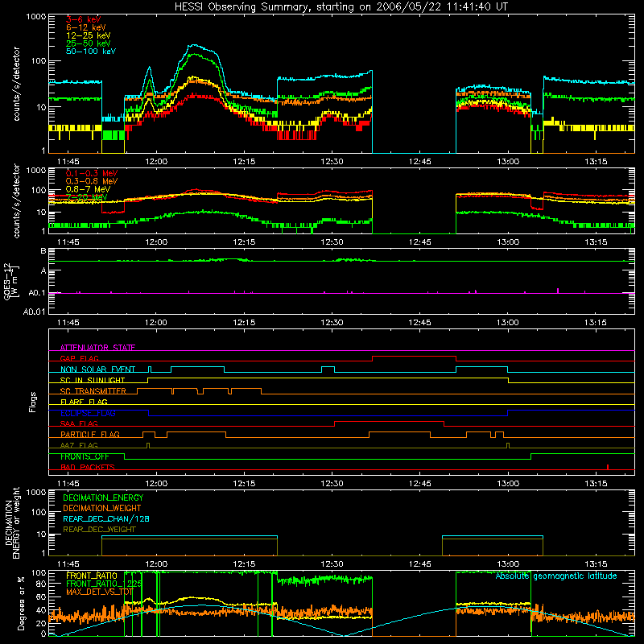Select the '3-6 keV' legend label
The image size is (644, 644).
[84, 19]
